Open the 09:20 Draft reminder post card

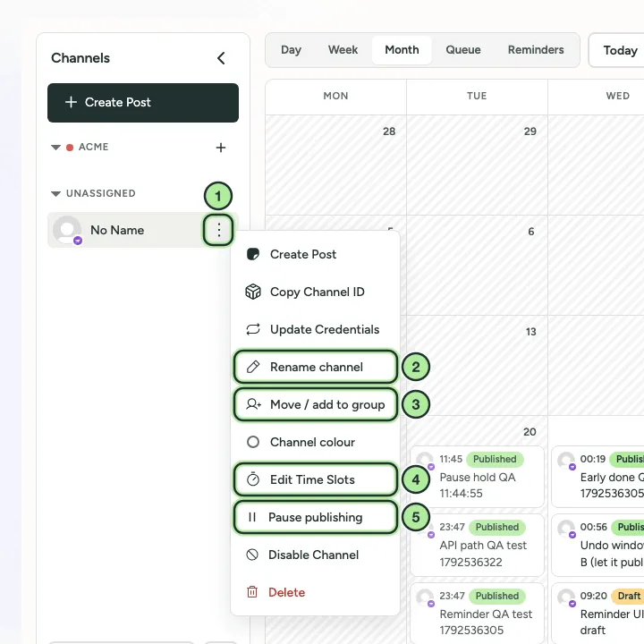click(x=598, y=614)
